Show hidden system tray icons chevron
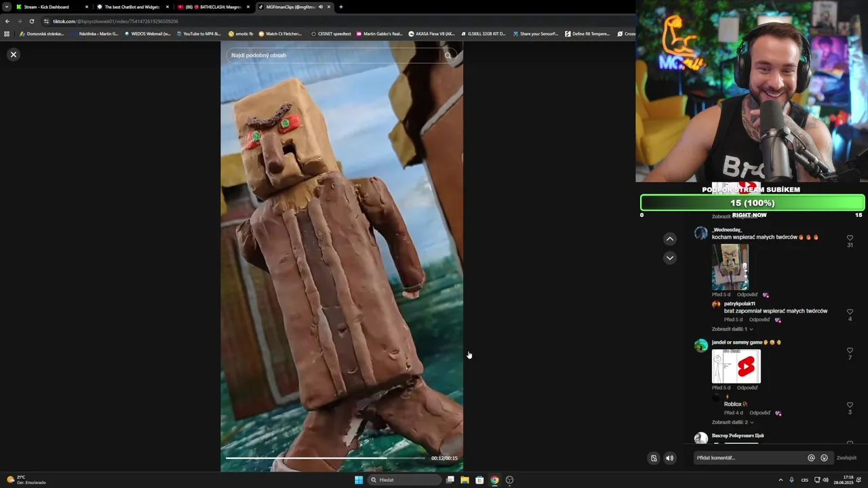868x488 pixels. (780, 480)
